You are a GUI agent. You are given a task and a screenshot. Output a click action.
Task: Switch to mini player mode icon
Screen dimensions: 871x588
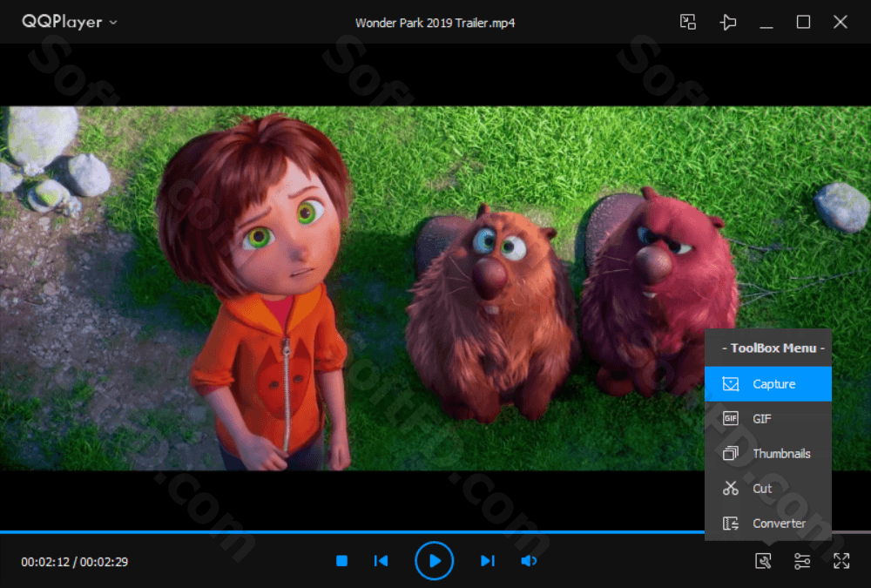(x=688, y=23)
